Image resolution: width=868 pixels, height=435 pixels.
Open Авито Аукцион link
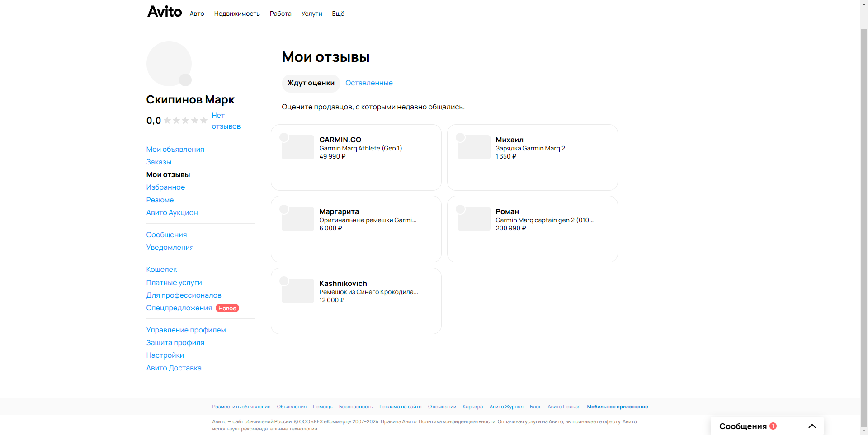click(x=172, y=213)
